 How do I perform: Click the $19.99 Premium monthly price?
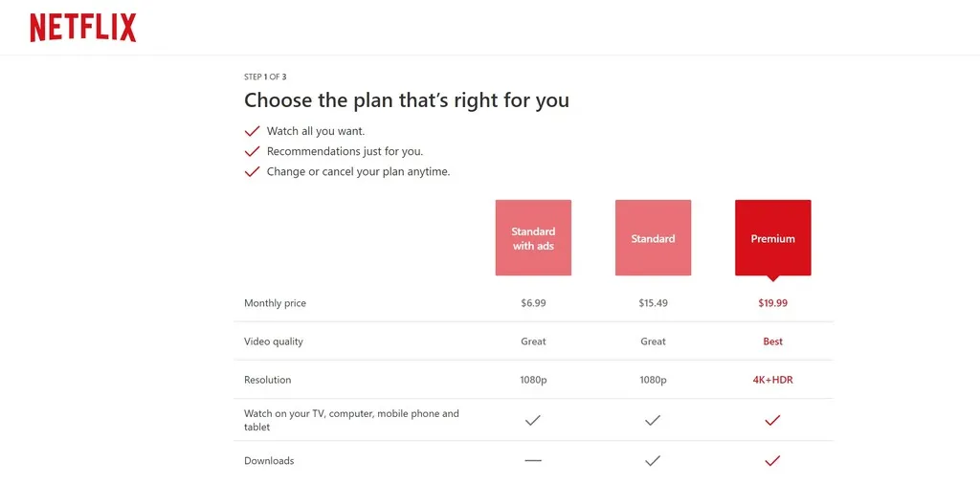(773, 303)
